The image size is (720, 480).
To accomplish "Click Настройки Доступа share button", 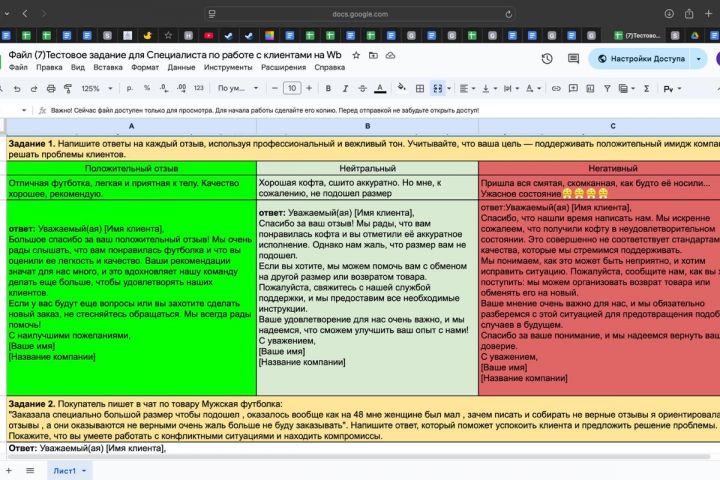I will click(x=641, y=59).
